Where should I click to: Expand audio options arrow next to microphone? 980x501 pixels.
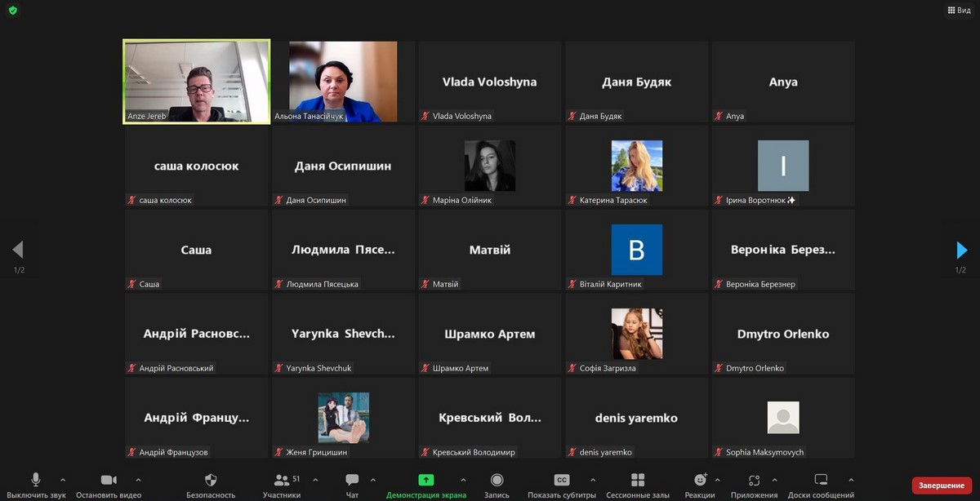point(63,480)
